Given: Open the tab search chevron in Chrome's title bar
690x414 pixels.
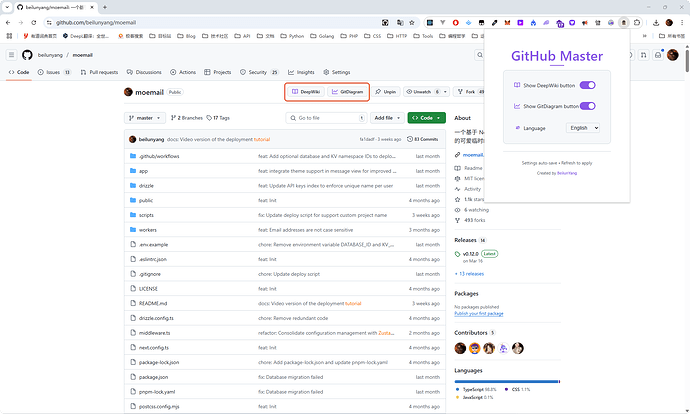Looking at the screenshot, I should tap(7, 7).
